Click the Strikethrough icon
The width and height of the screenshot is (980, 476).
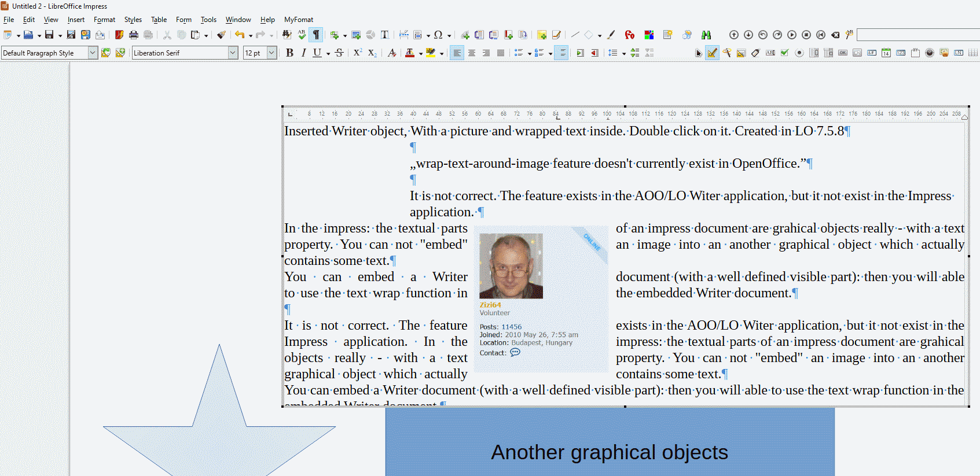pos(340,53)
